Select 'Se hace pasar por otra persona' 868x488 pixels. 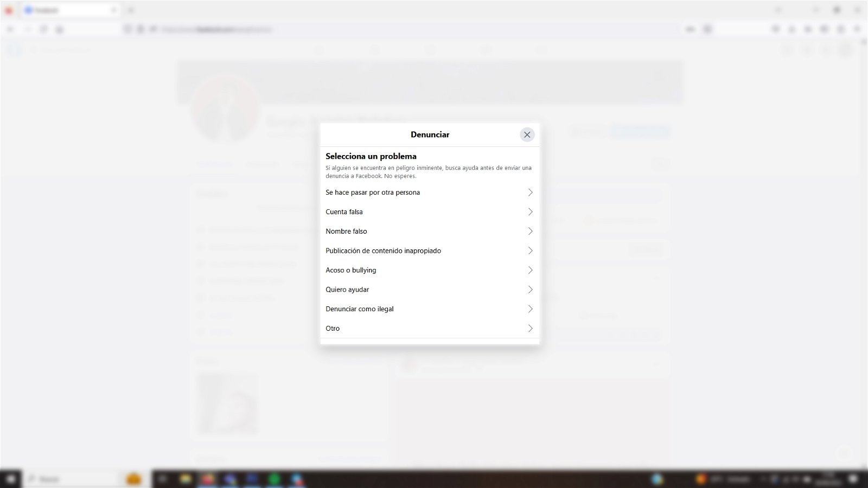tap(430, 192)
